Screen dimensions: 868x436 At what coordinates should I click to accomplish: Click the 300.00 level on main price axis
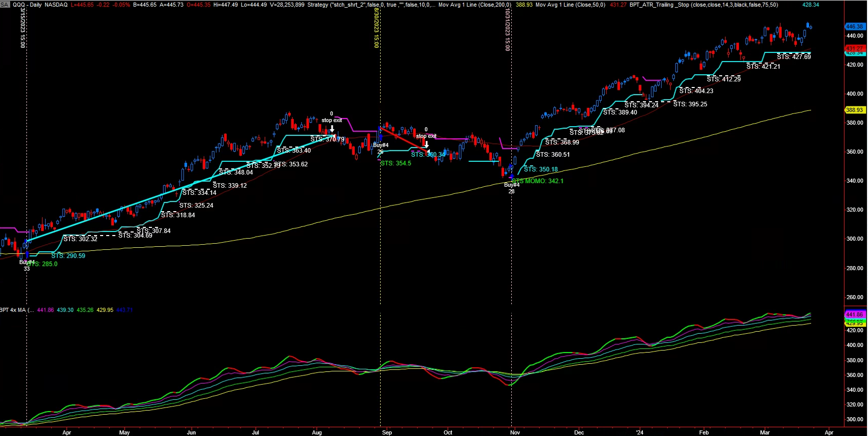[x=855, y=239]
